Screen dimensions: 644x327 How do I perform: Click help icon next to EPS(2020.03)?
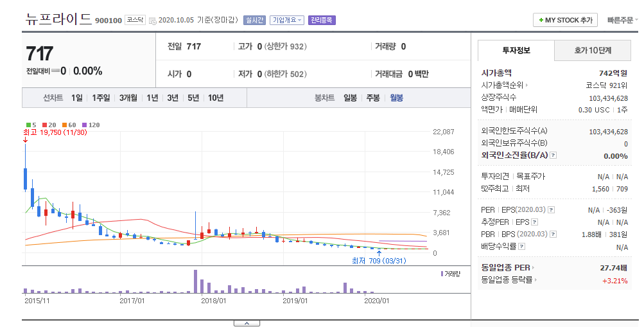[551, 210]
